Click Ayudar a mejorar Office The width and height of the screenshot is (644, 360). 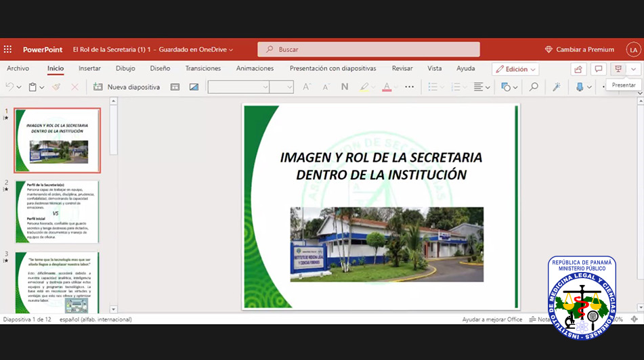pos(492,319)
